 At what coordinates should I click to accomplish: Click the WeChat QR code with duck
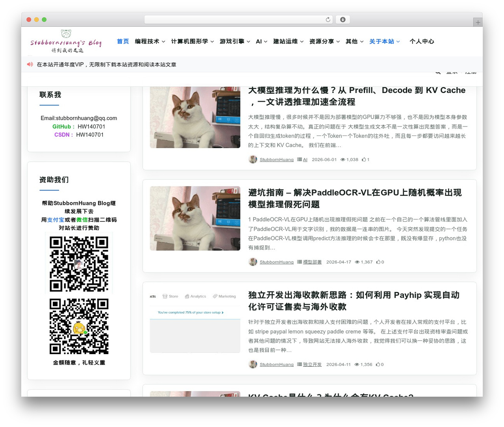pyautogui.click(x=79, y=326)
